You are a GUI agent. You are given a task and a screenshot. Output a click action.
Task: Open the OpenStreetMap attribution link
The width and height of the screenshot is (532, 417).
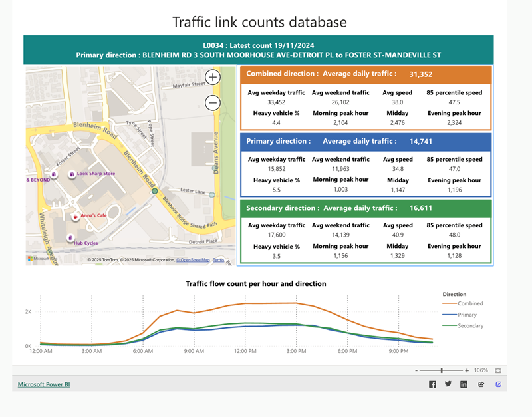tap(193, 260)
